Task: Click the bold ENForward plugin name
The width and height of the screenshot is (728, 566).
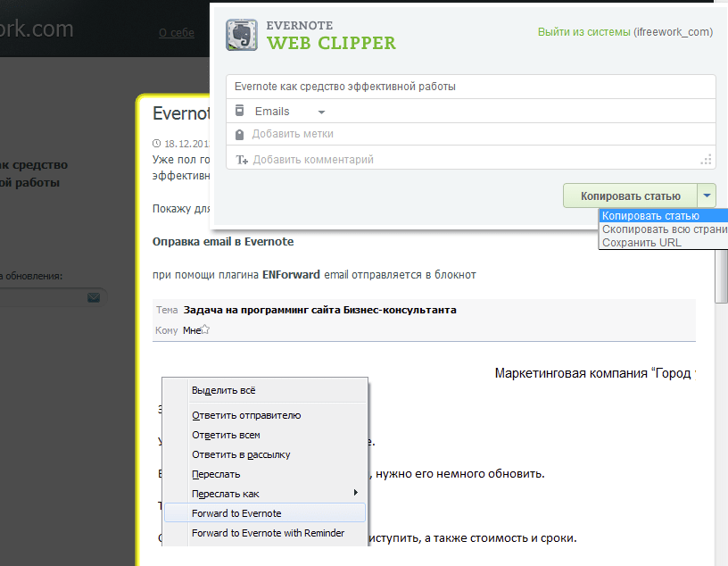Action: coord(291,275)
